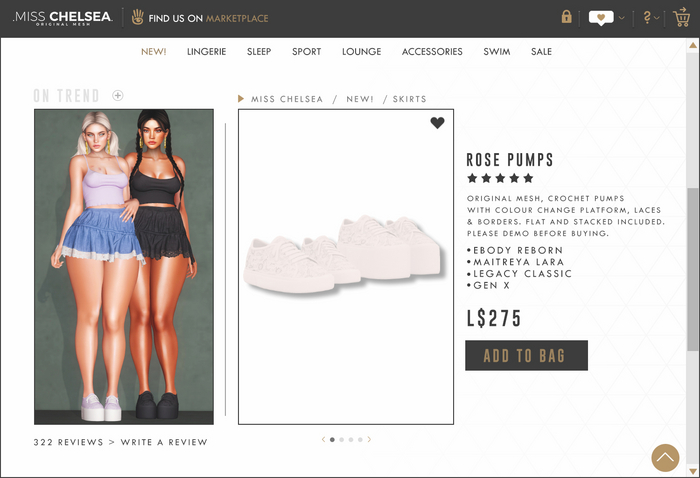Select the fourth image carousel dot
The image size is (700, 478).
360,440
